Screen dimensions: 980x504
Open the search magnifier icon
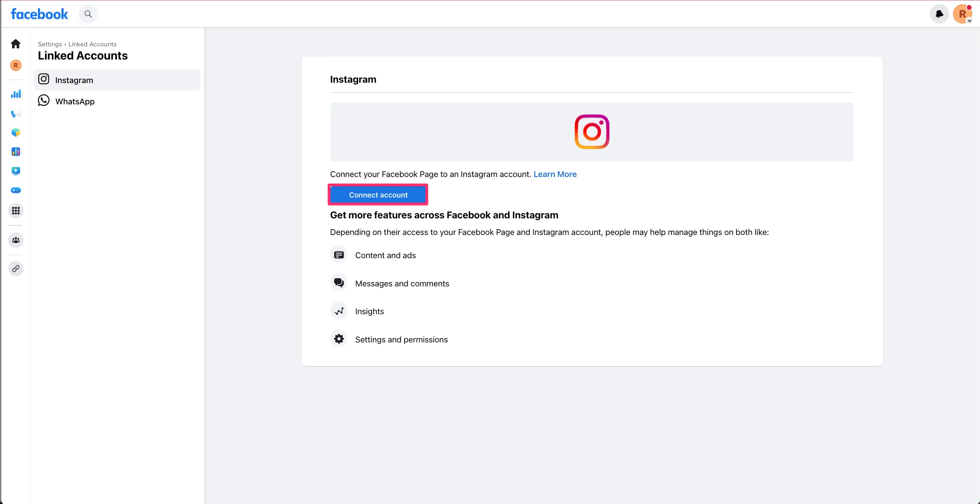click(x=88, y=14)
